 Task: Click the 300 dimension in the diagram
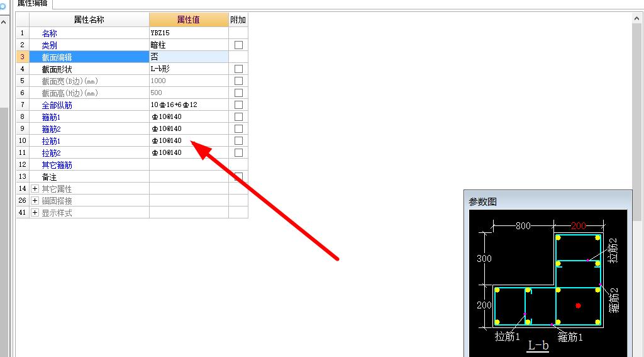click(x=484, y=258)
